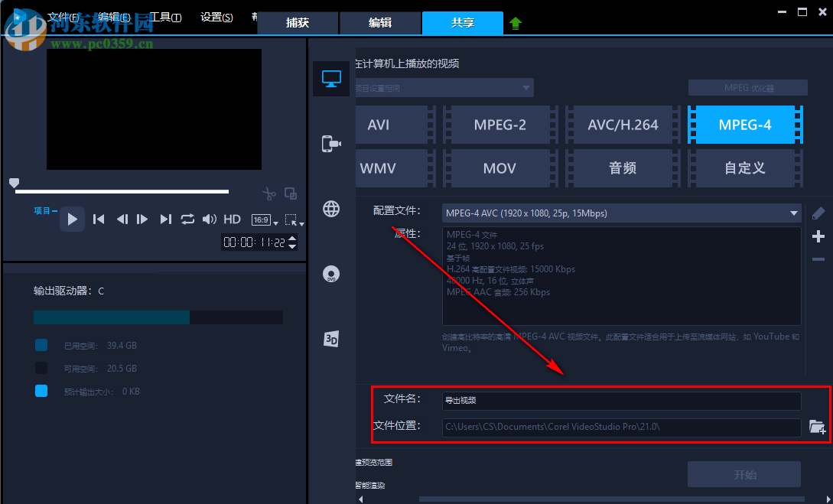Choose the MPEG-4 format

tap(745, 125)
